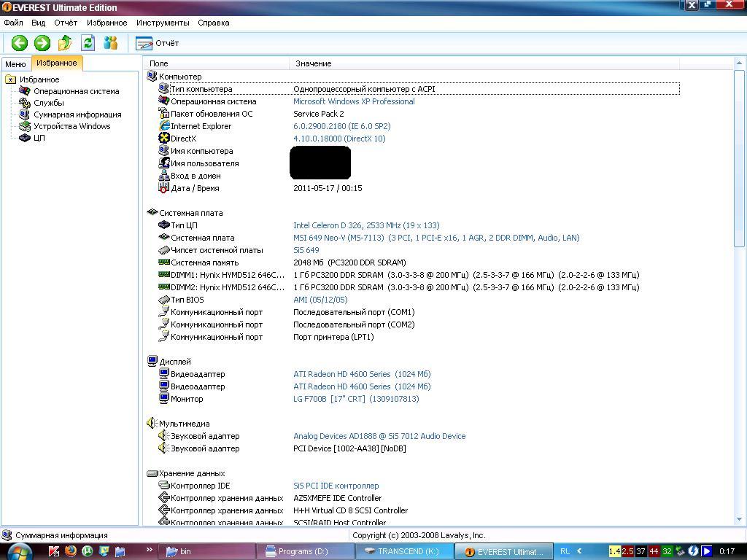The height and width of the screenshot is (560, 747).
Task: Open the SiS 649 chipset link
Action: pos(306,250)
